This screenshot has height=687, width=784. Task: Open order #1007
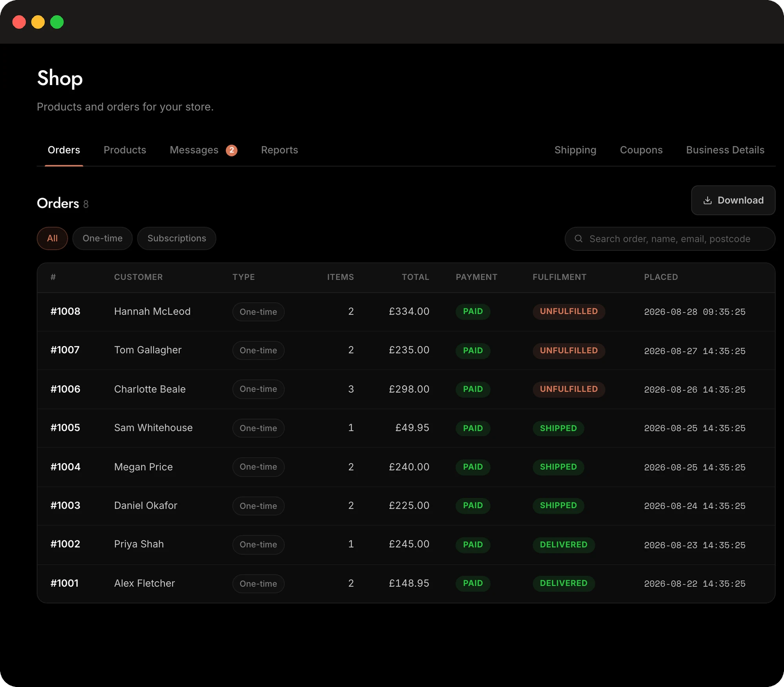point(65,350)
